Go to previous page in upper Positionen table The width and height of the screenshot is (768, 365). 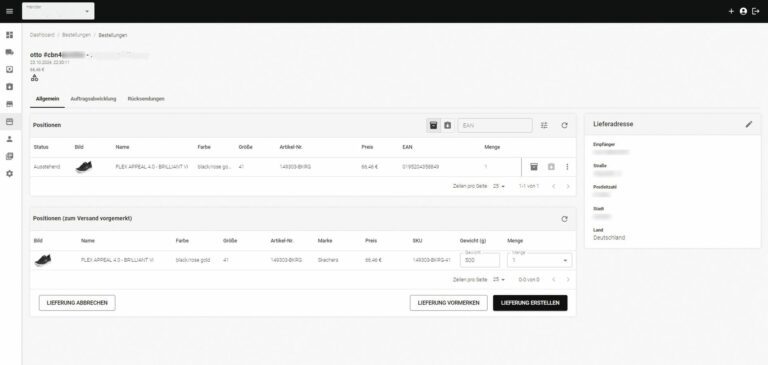click(x=553, y=186)
